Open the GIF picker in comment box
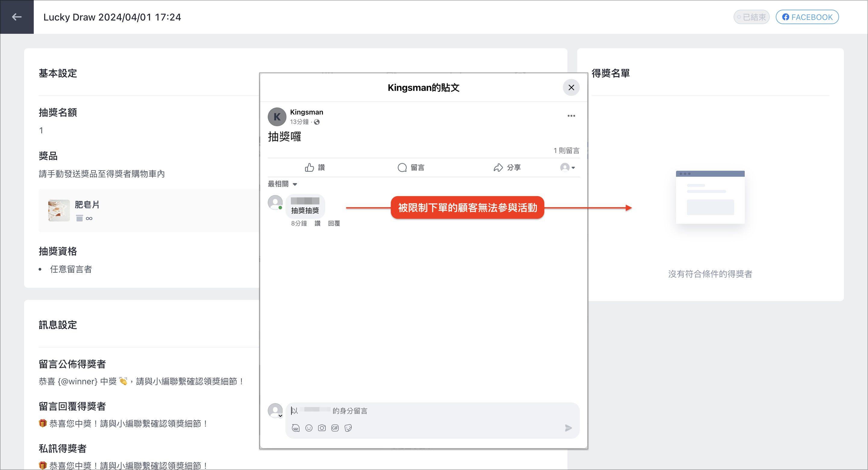This screenshot has width=868, height=470. (335, 428)
